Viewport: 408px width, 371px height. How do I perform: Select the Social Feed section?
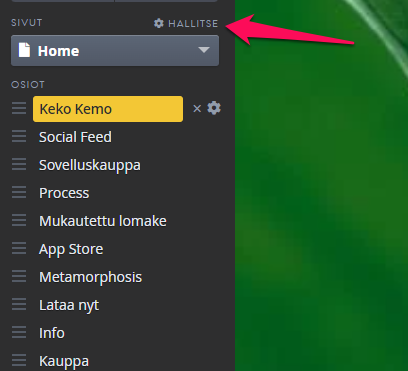pyautogui.click(x=75, y=137)
